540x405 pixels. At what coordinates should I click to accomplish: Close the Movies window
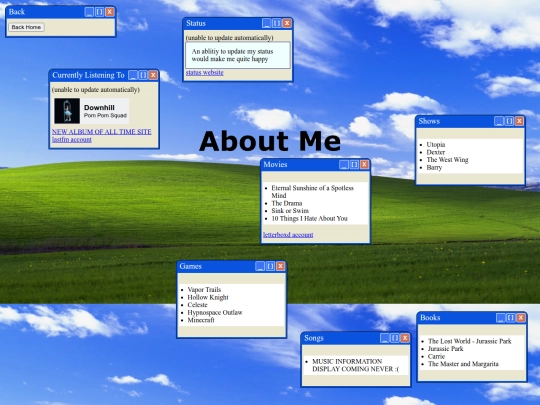[x=364, y=165]
